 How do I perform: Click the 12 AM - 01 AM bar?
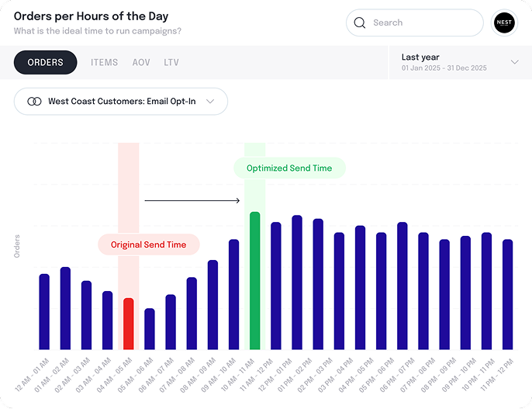point(44,311)
